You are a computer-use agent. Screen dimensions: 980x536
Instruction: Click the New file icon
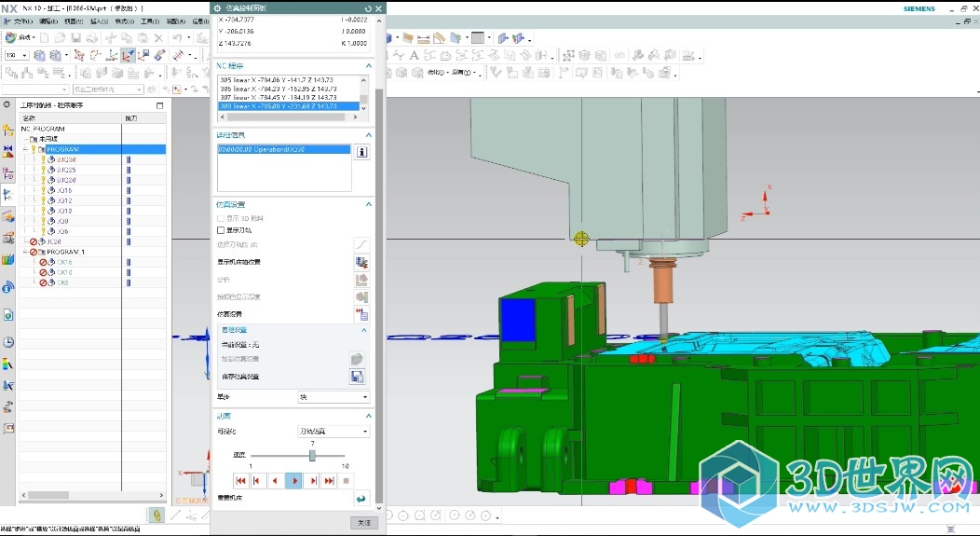tap(45, 38)
